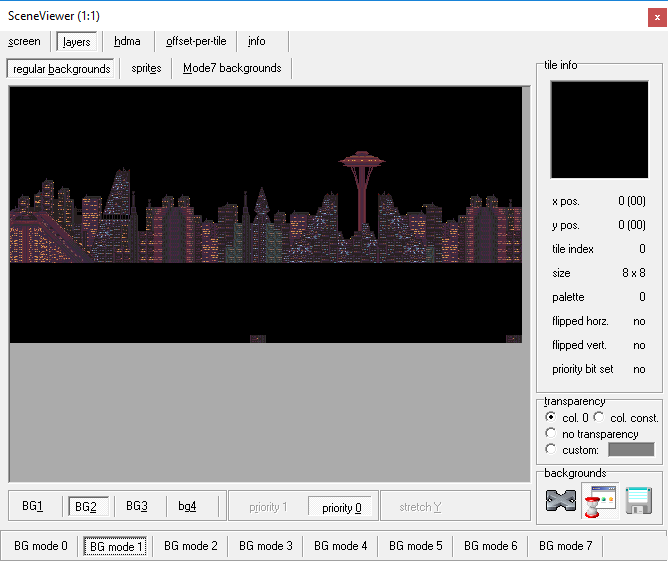Show the bg4 layer

point(187,506)
